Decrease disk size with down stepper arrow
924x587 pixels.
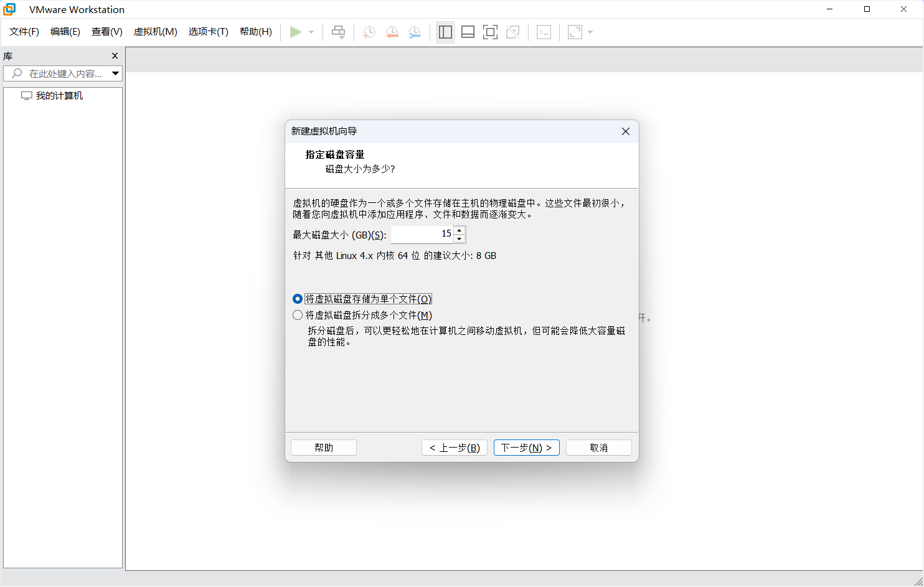coord(460,239)
